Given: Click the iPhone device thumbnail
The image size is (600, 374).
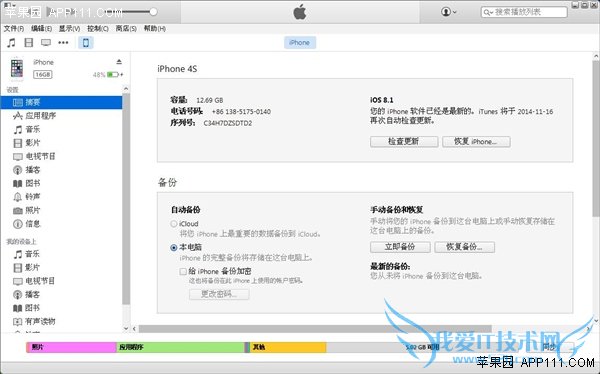Looking at the screenshot, I should [x=16, y=69].
